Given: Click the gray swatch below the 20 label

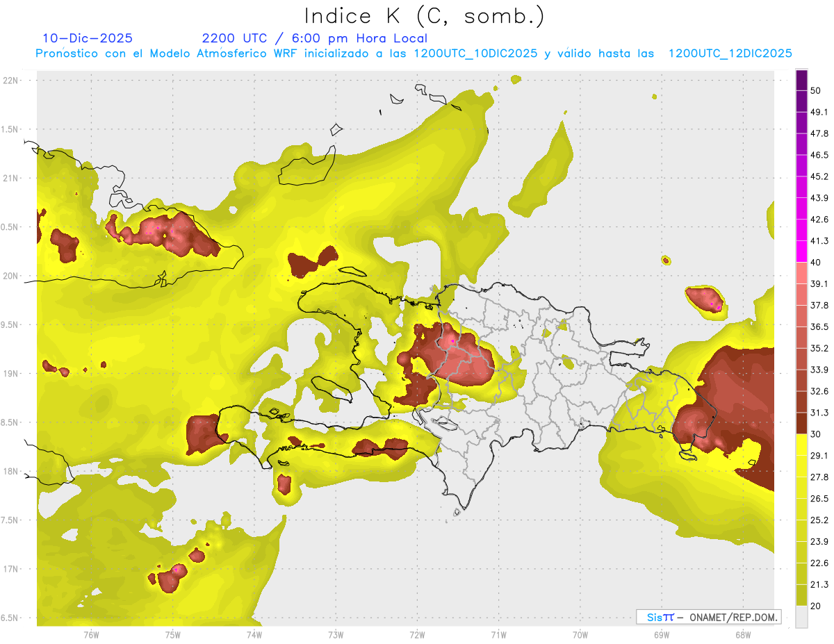Looking at the screenshot, I should click(x=801, y=617).
